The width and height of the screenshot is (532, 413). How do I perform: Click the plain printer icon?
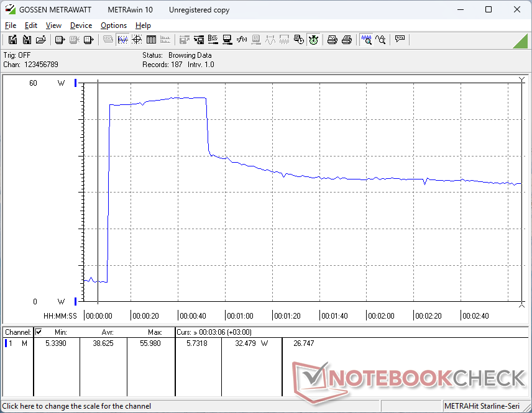[x=346, y=40]
